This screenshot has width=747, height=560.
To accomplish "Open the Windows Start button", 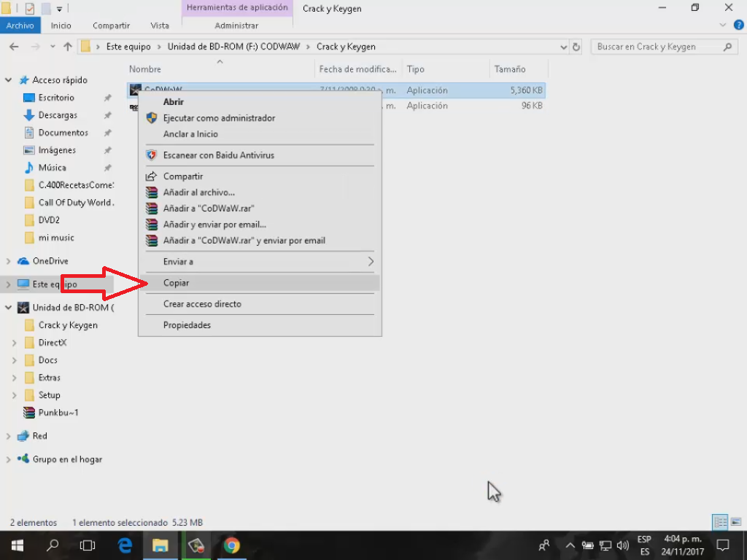I will [x=18, y=545].
